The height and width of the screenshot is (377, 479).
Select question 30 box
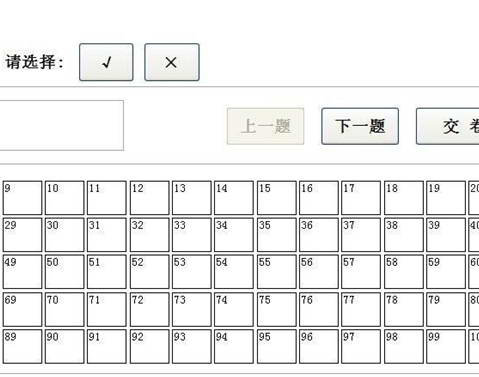pos(64,235)
